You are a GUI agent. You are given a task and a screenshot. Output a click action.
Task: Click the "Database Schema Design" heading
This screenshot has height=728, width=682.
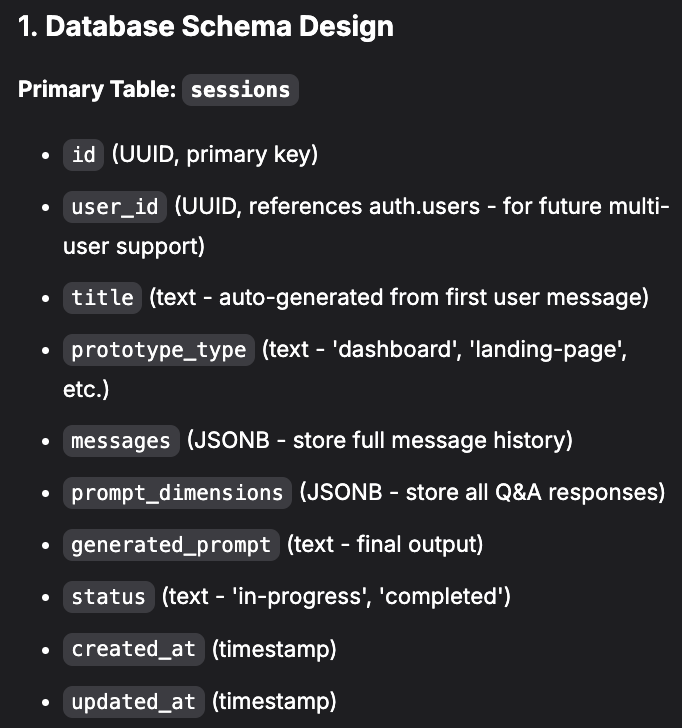coord(205,27)
